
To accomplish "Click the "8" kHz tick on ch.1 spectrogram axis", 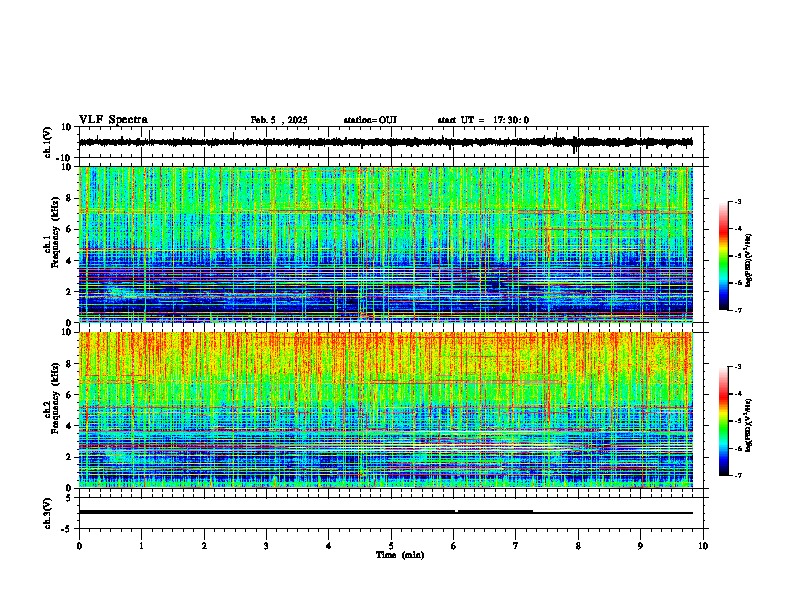I will [x=70, y=198].
